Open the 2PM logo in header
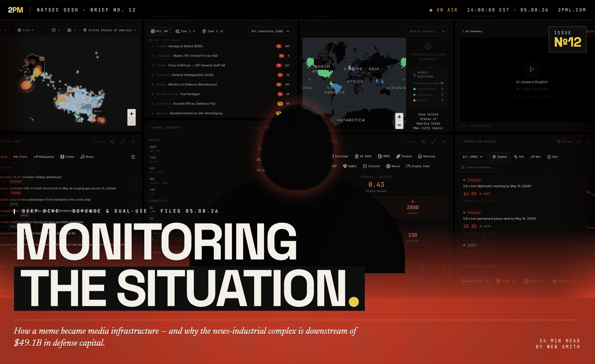This screenshot has width=595, height=364. pyautogui.click(x=16, y=10)
